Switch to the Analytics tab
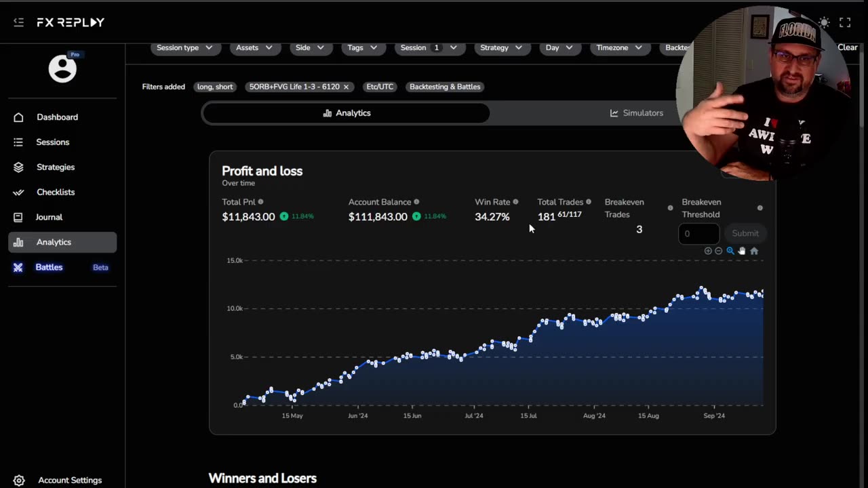 [346, 113]
